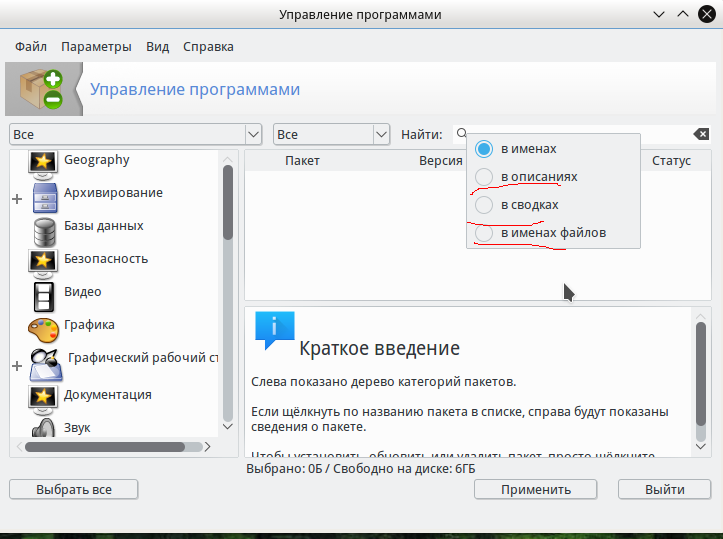
Task: Open the wide left 'Все' combo box
Action: pyautogui.click(x=136, y=135)
